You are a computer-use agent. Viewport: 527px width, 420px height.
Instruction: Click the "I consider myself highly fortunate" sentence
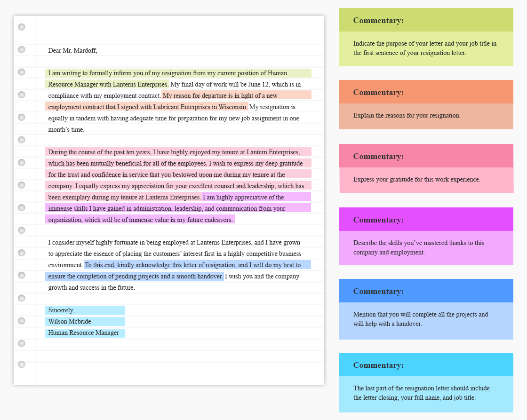[174, 243]
